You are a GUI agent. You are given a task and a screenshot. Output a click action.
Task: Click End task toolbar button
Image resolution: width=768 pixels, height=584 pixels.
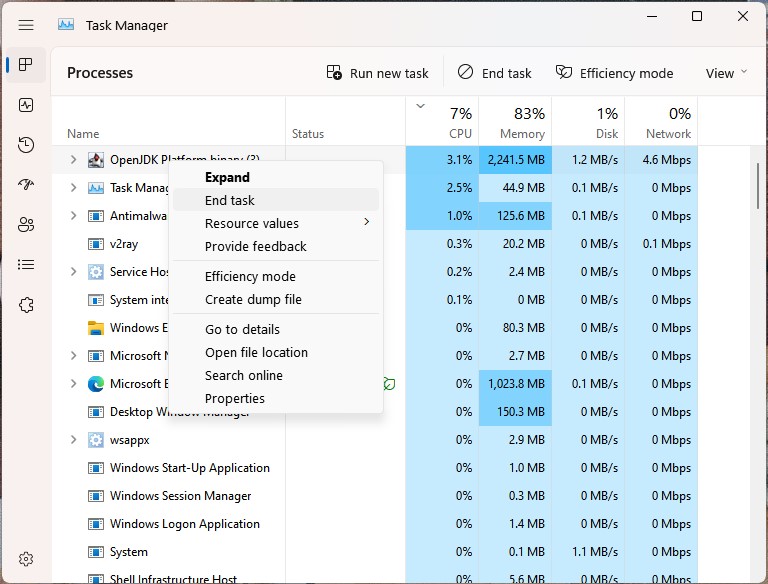click(x=494, y=73)
